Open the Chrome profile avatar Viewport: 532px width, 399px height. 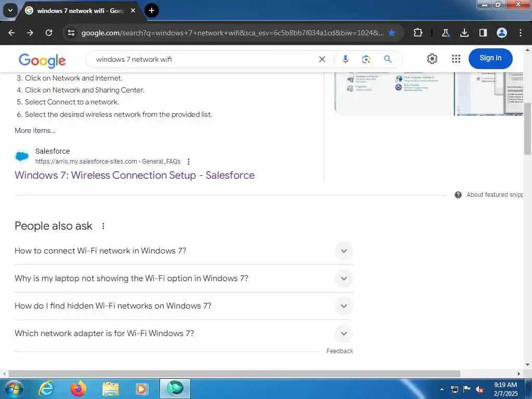(x=502, y=33)
